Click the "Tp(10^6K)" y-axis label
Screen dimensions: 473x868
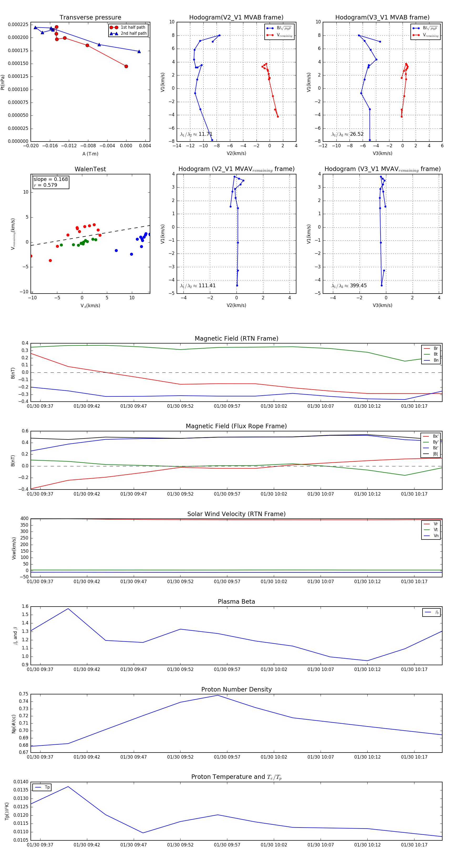pos(7,811)
